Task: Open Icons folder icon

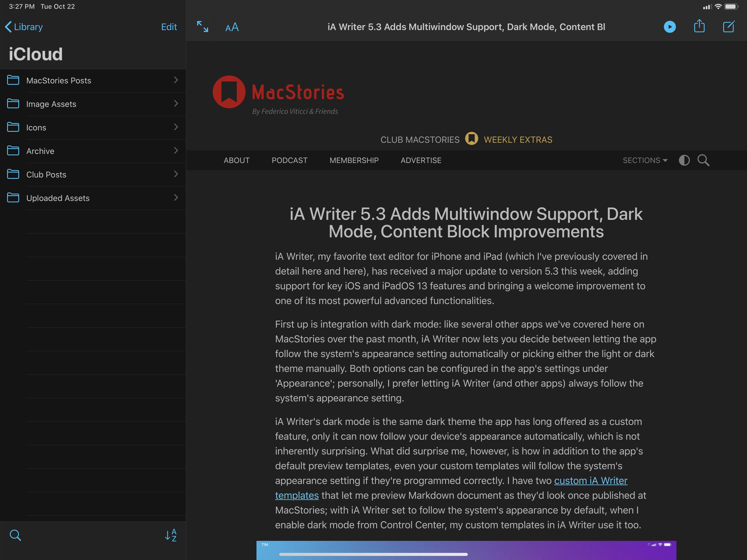Action: [13, 127]
